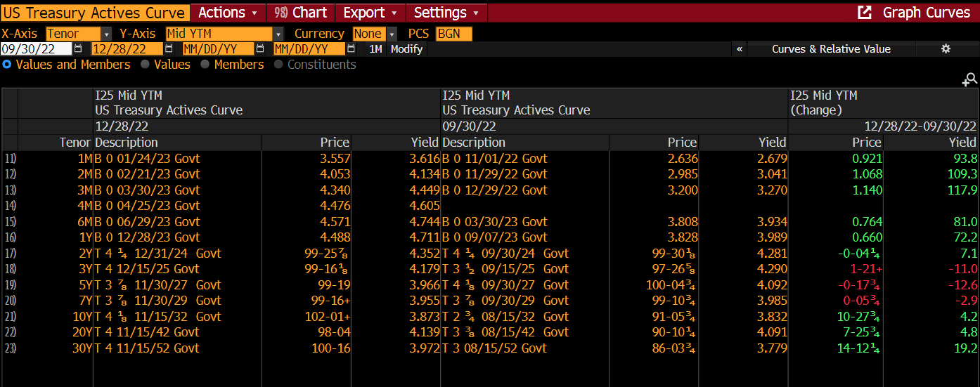Click the 1M period button

(375, 49)
